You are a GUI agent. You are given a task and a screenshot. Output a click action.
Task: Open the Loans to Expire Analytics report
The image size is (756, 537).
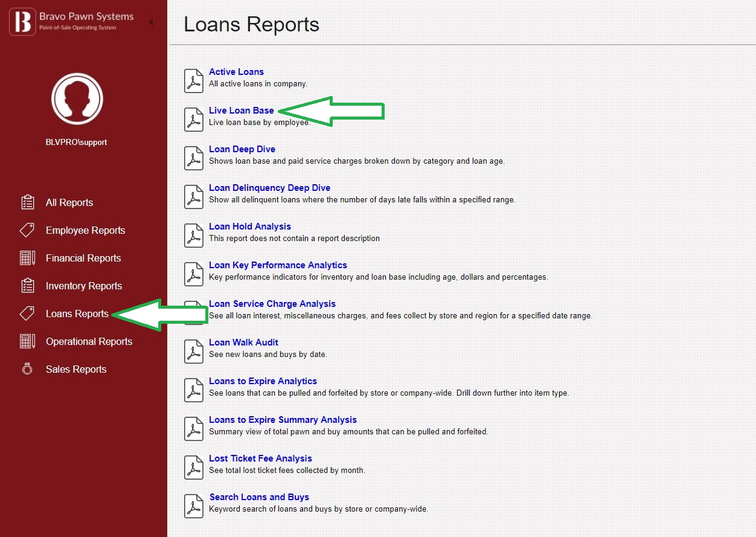pos(263,381)
